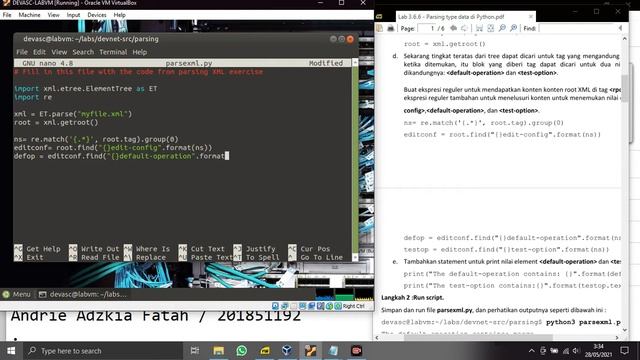Click the fit page icon in PDF toolbar
Image resolution: width=640 pixels, height=360 pixels.
point(491,28)
